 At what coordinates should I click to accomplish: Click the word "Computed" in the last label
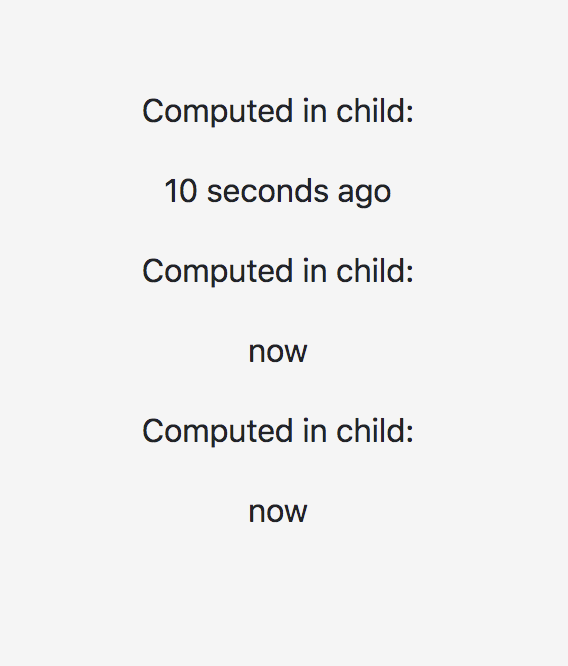pos(218,431)
